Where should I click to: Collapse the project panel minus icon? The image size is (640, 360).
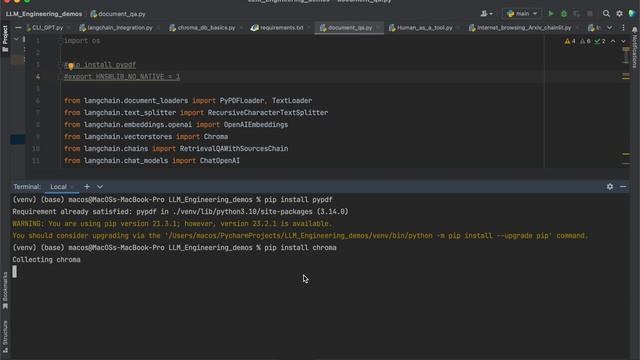pos(18,28)
